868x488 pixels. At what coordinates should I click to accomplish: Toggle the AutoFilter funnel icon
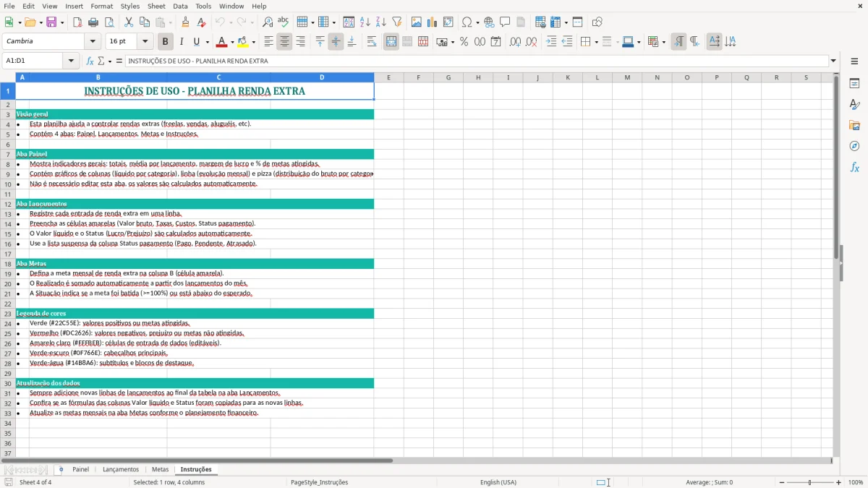pyautogui.click(x=397, y=22)
